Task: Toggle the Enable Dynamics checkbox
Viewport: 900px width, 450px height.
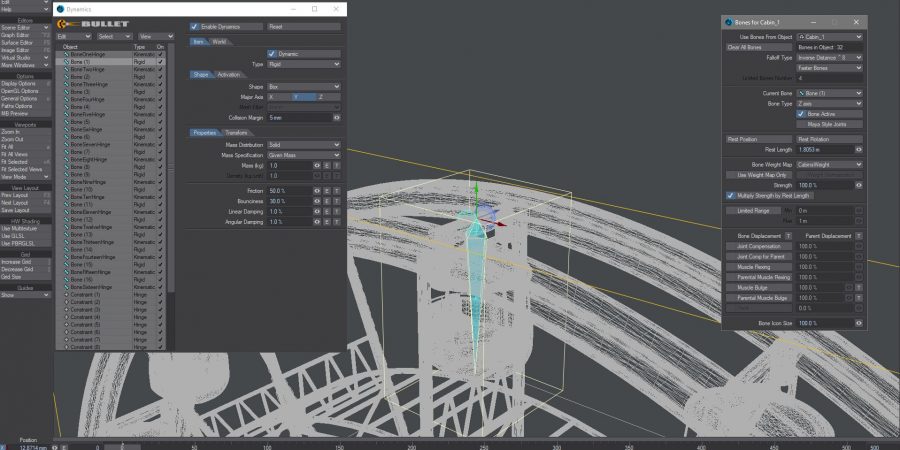Action: click(x=195, y=26)
